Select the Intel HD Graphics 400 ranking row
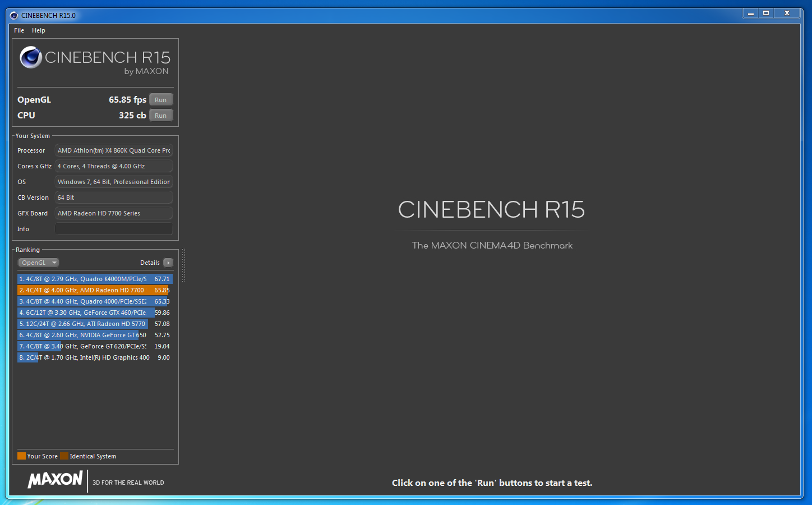 tap(94, 357)
